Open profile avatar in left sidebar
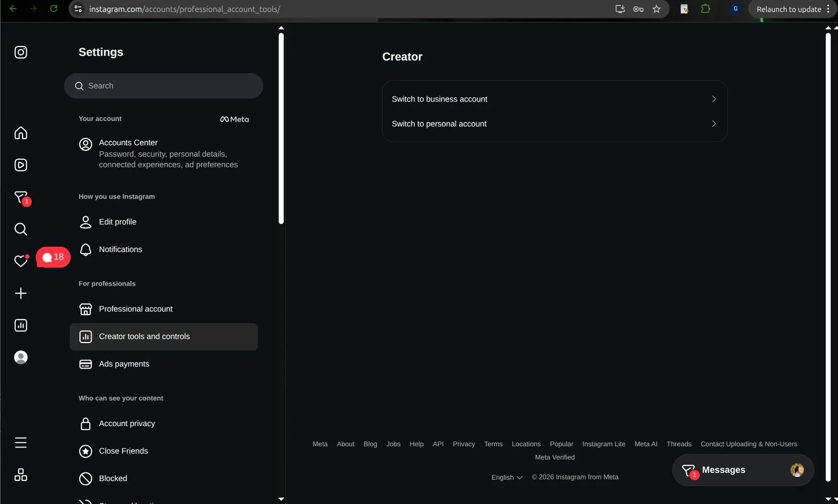838x504 pixels. pyautogui.click(x=21, y=358)
